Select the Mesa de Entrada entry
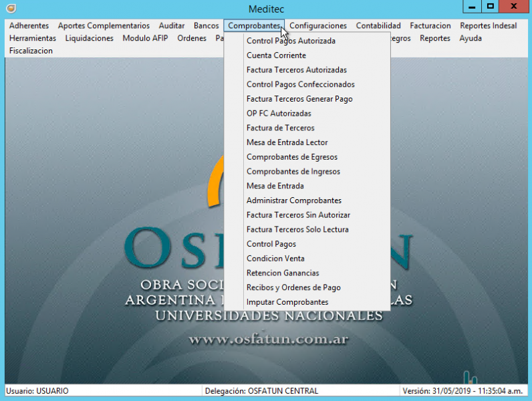 point(307,186)
